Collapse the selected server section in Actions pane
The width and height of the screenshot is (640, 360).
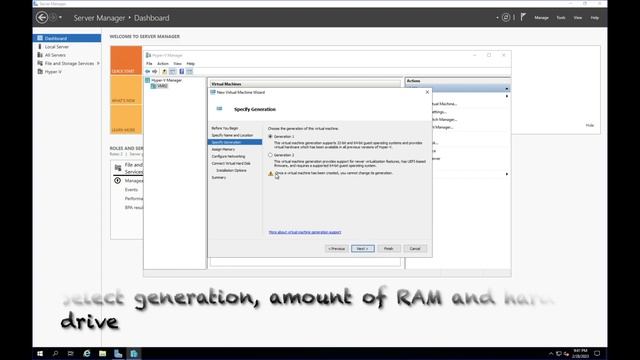(x=507, y=89)
